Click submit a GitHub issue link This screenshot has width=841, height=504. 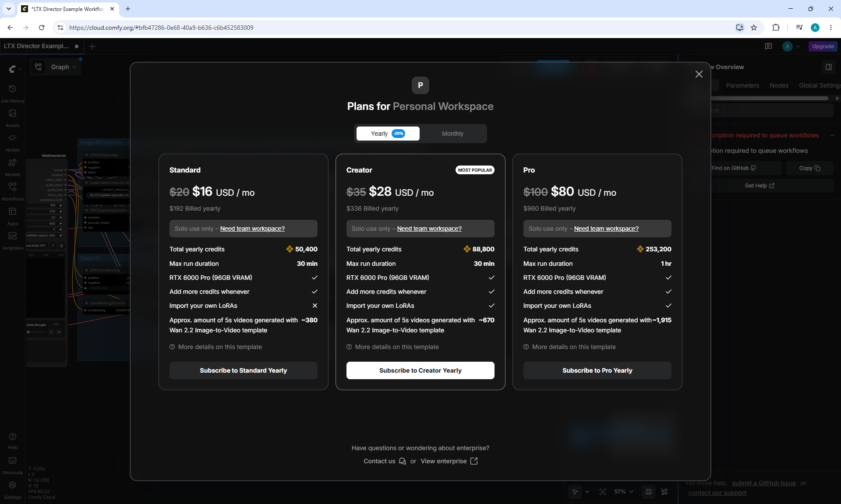click(764, 483)
